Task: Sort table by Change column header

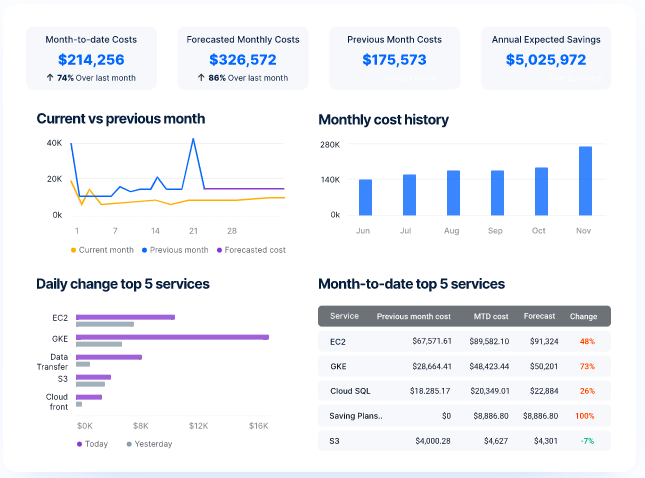Action: (x=583, y=316)
